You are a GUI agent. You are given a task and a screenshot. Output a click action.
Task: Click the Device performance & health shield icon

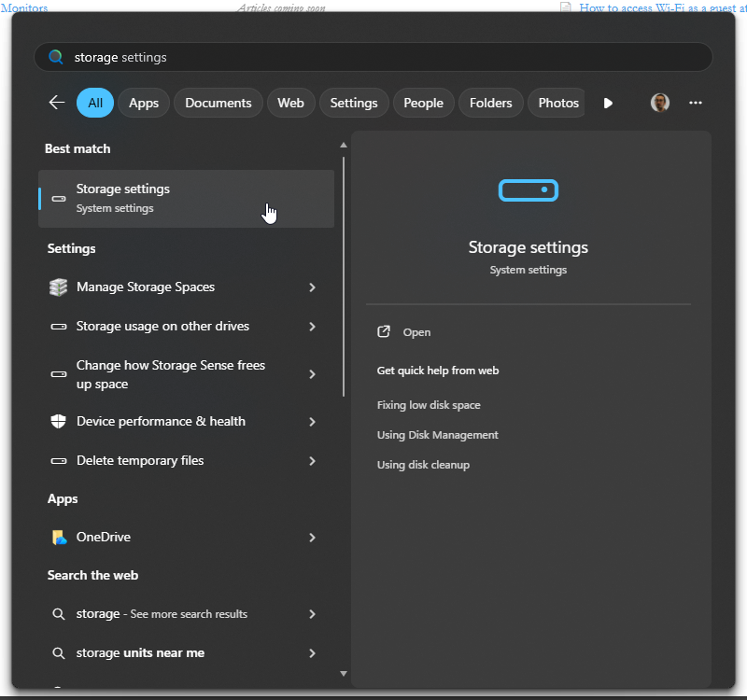point(59,422)
